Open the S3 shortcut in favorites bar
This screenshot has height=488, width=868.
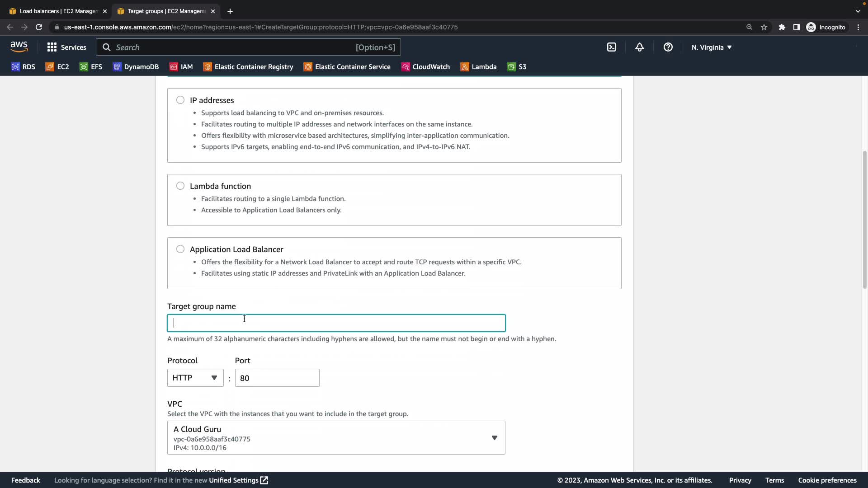click(517, 67)
